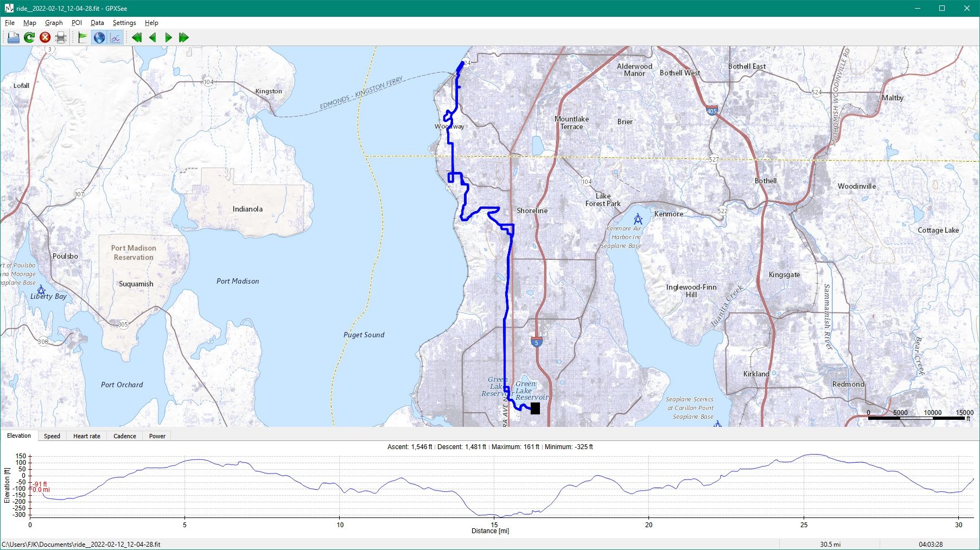
Task: Close the file using red X icon
Action: point(45,37)
